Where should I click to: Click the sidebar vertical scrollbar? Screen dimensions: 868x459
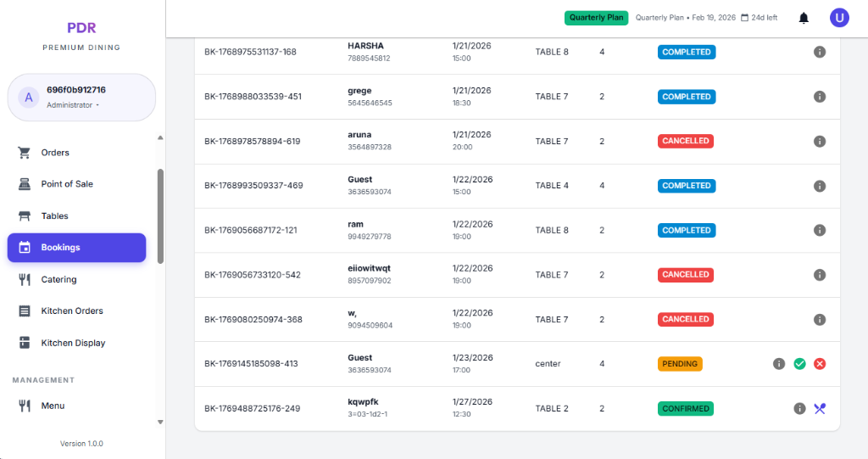(160, 216)
